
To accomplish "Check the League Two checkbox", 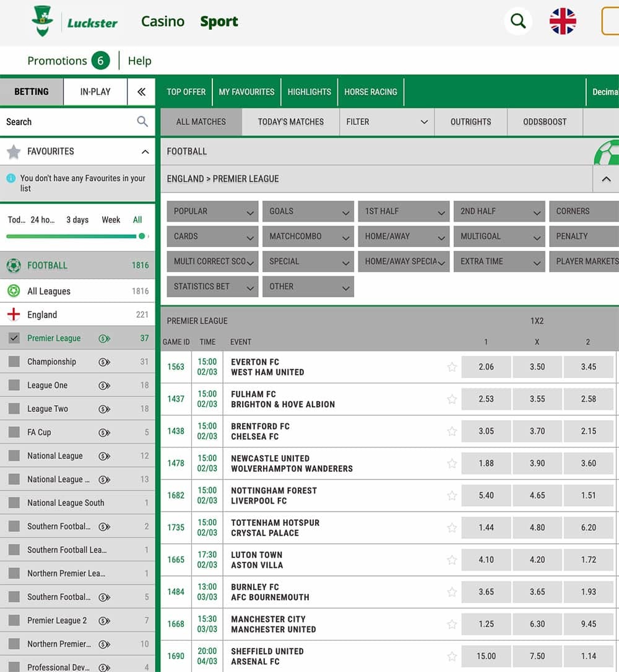I will [x=14, y=408].
